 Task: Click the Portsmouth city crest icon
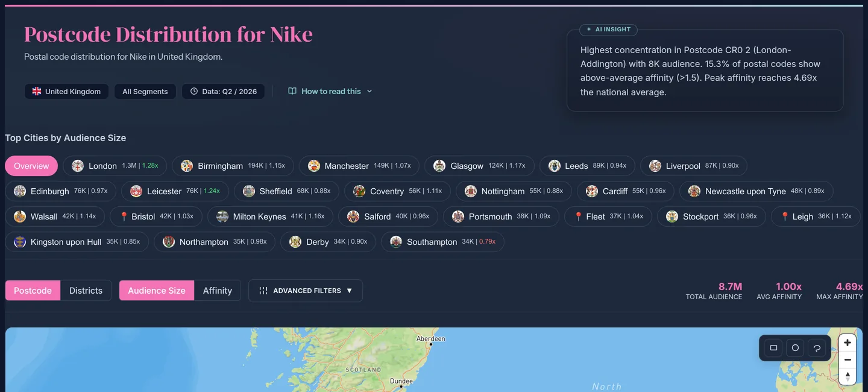point(458,217)
